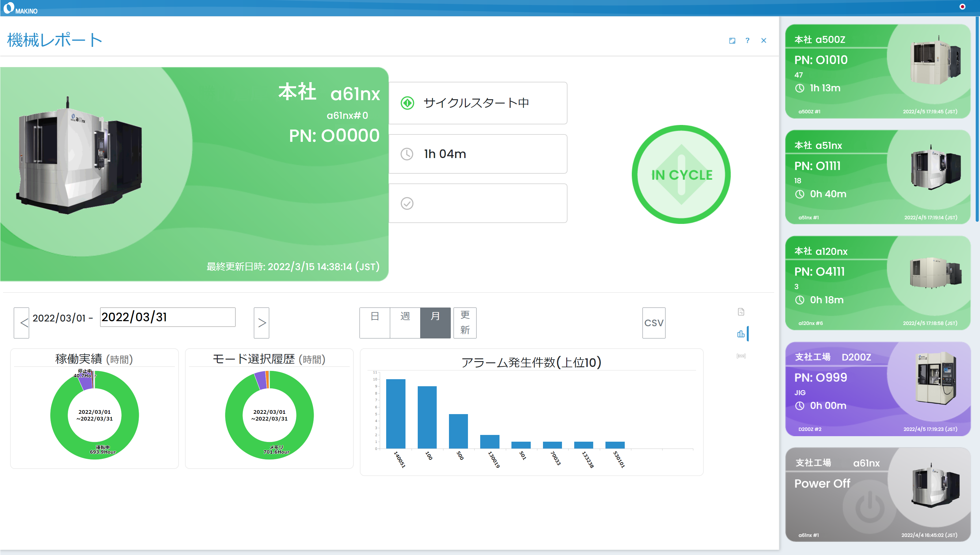Click the clock icon beside 1h 04m
Viewport: 980px width, 555px height.
pyautogui.click(x=407, y=154)
